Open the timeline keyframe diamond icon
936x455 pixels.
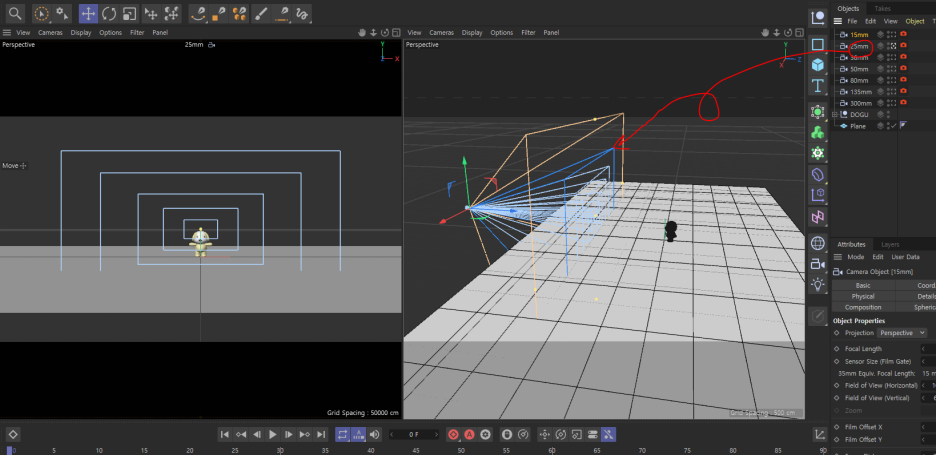[x=13, y=434]
